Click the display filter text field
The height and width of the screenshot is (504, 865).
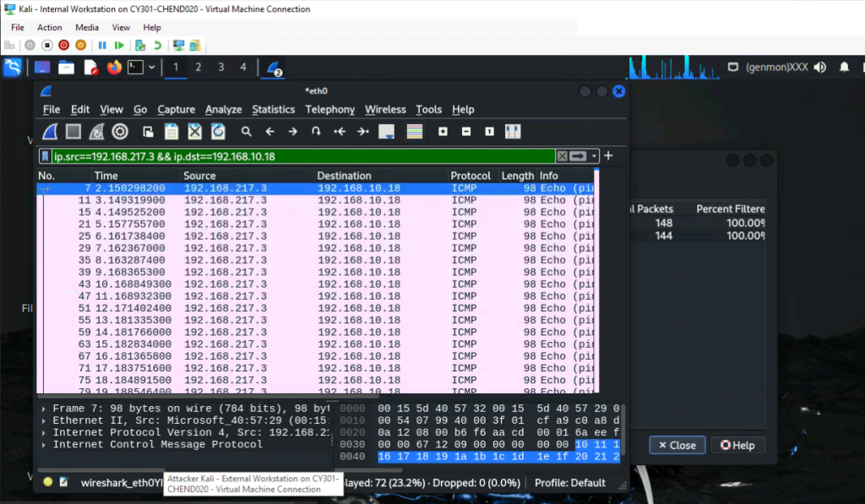(x=296, y=156)
